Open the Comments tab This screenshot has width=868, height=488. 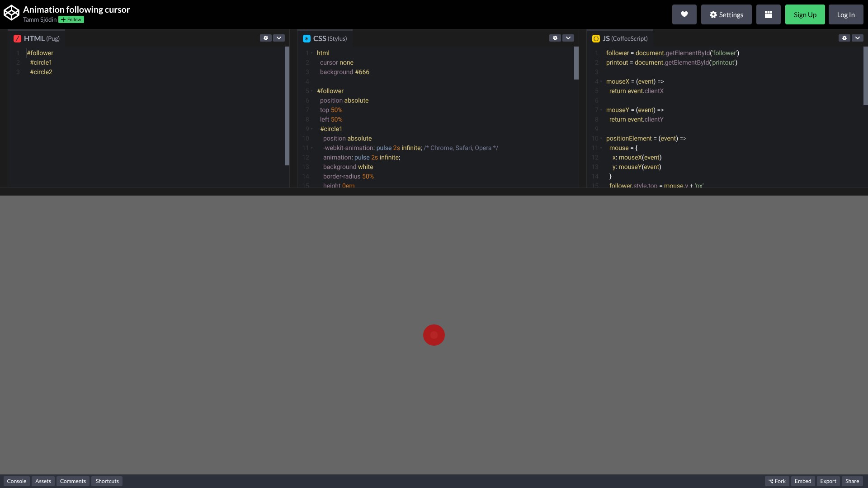[x=73, y=481]
